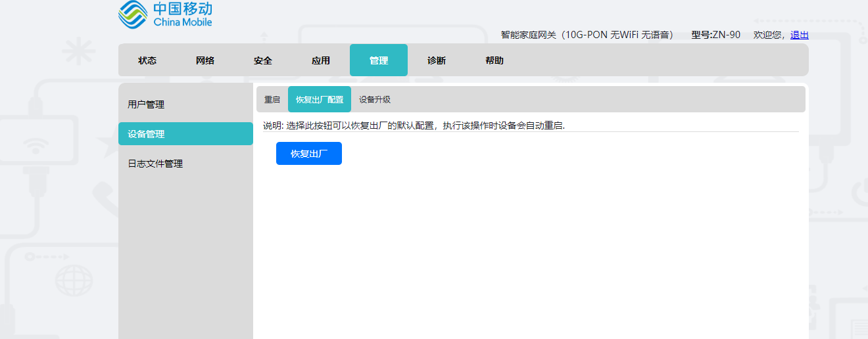Click the blue 恢复出厂 button
The image size is (868, 339).
(x=309, y=154)
